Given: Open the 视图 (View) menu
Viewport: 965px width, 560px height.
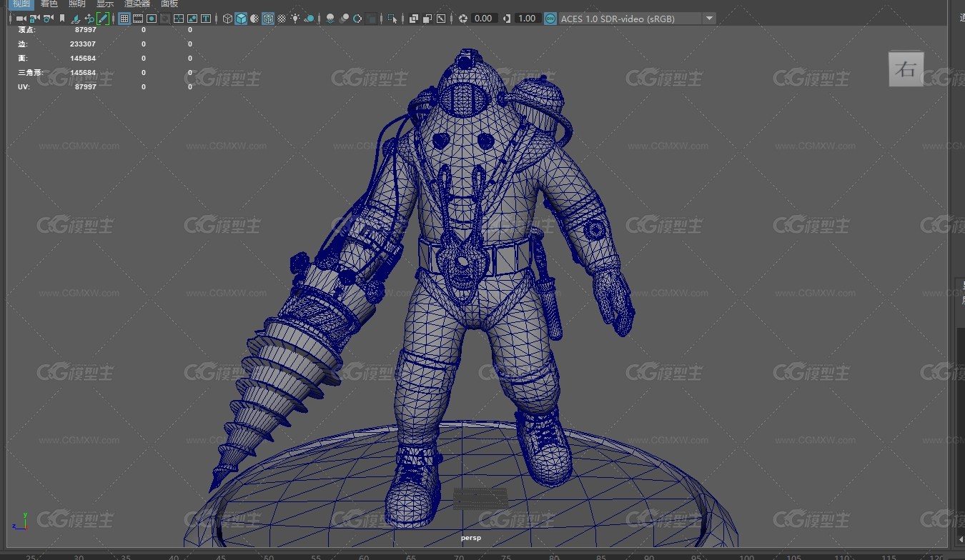Looking at the screenshot, I should (21, 4).
